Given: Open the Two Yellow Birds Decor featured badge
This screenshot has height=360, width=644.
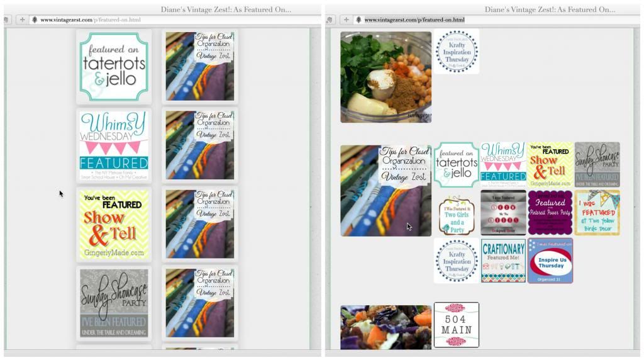Looking at the screenshot, I should click(597, 213).
